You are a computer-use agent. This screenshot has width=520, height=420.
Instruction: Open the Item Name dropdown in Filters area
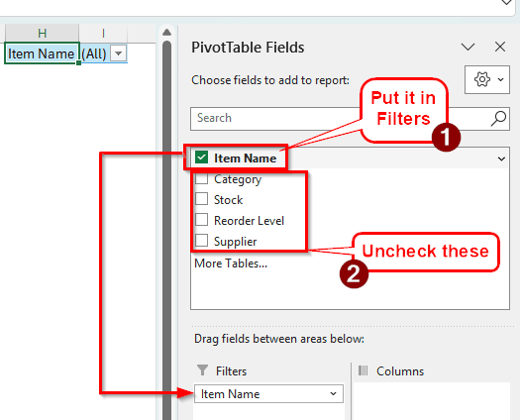point(333,394)
